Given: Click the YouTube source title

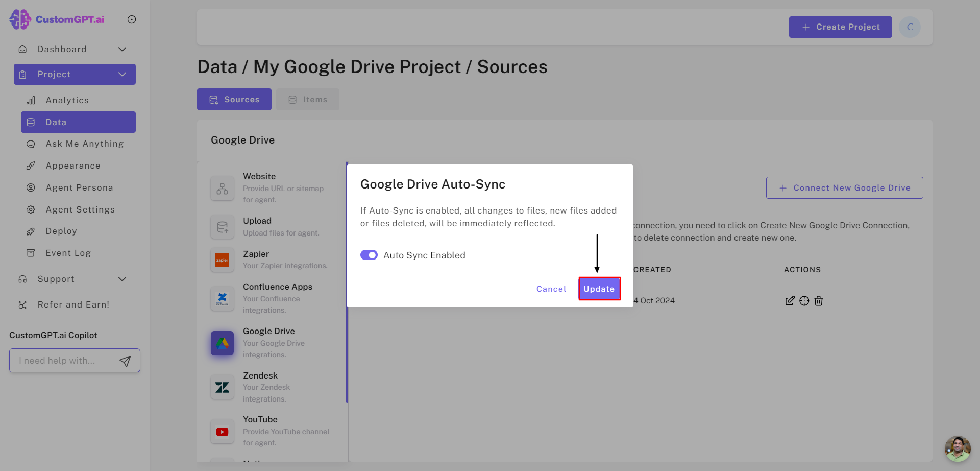Looking at the screenshot, I should click(260, 419).
